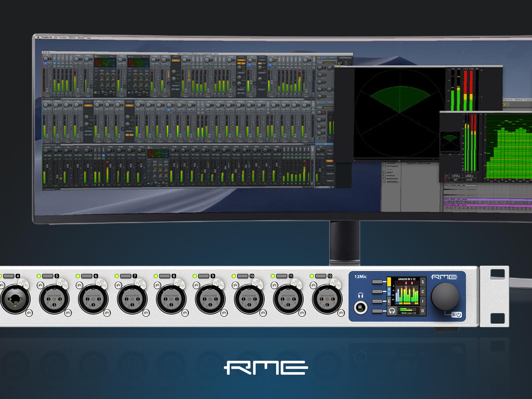Click the RME logo on the 12Mic front panel

pyautogui.click(x=444, y=277)
